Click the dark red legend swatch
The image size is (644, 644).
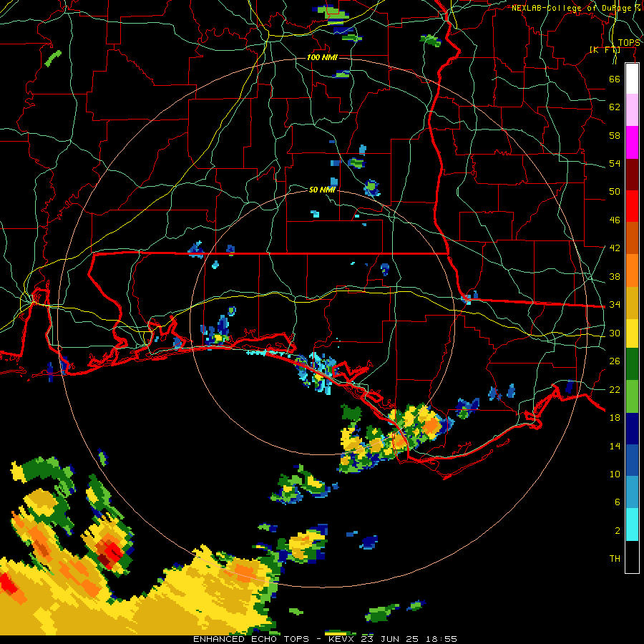pyautogui.click(x=632, y=174)
